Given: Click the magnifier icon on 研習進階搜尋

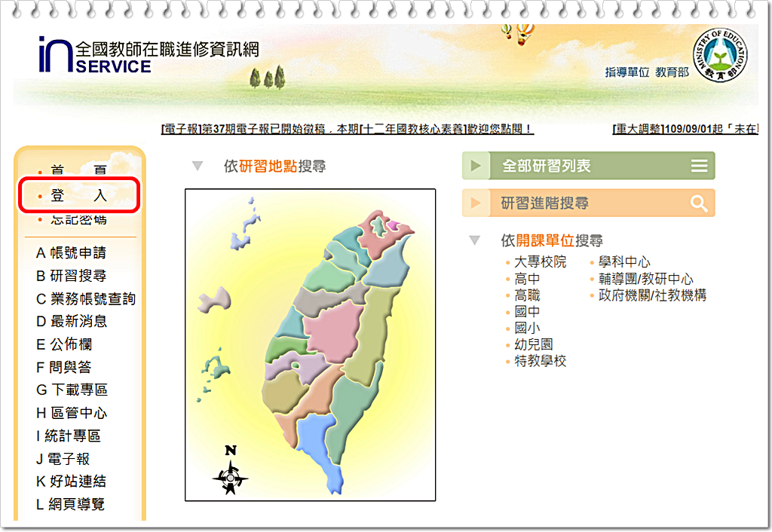Looking at the screenshot, I should pos(699,203).
